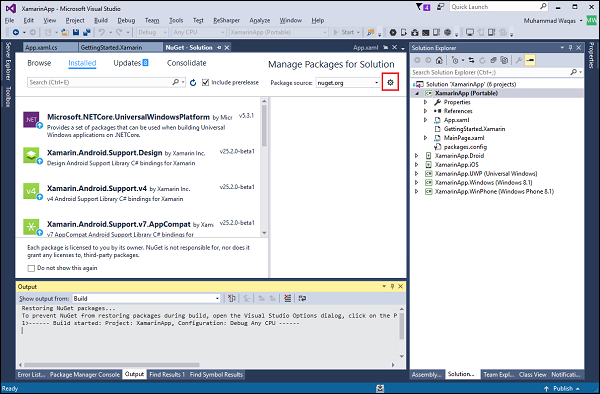Expand the XamarinApp.Droid project node
This screenshot has height=394, width=600.
417,156
